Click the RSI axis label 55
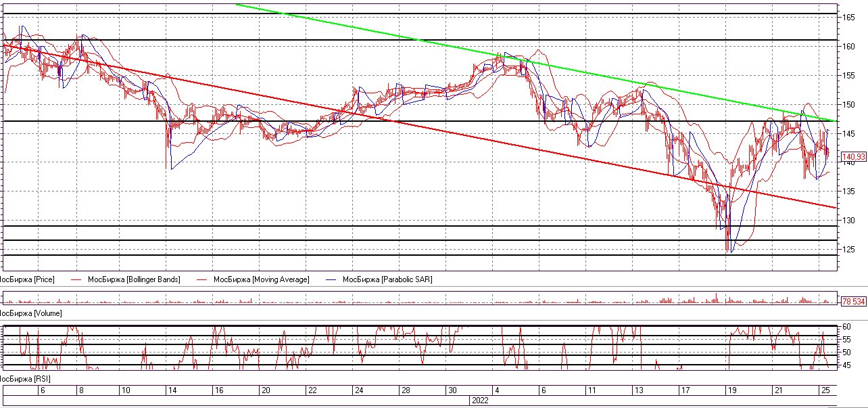Viewport: 868px width, 408px height. tap(846, 340)
